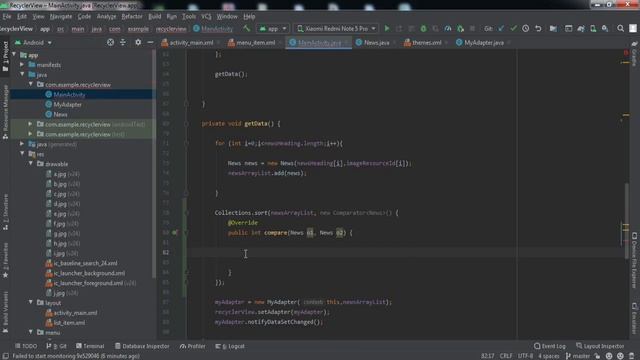This screenshot has height=360, width=640.
Task: Open the Layout Inspector button
Action: (600, 346)
